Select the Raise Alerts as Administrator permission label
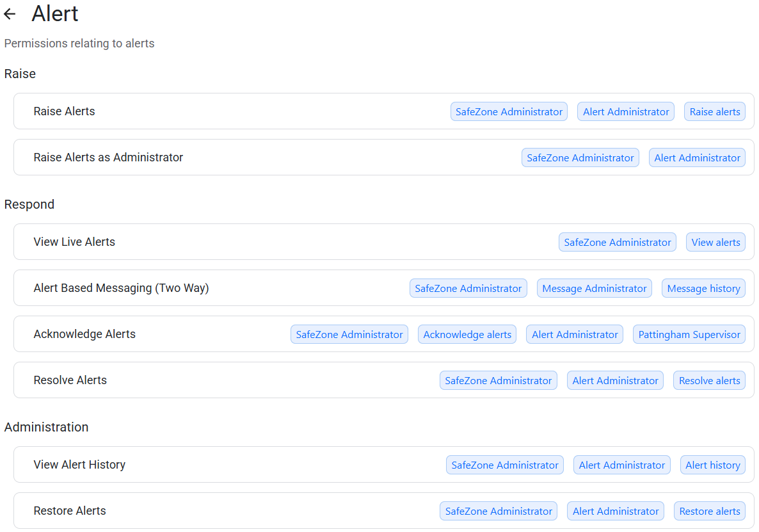Viewport: 759px width, 532px height. click(x=108, y=157)
